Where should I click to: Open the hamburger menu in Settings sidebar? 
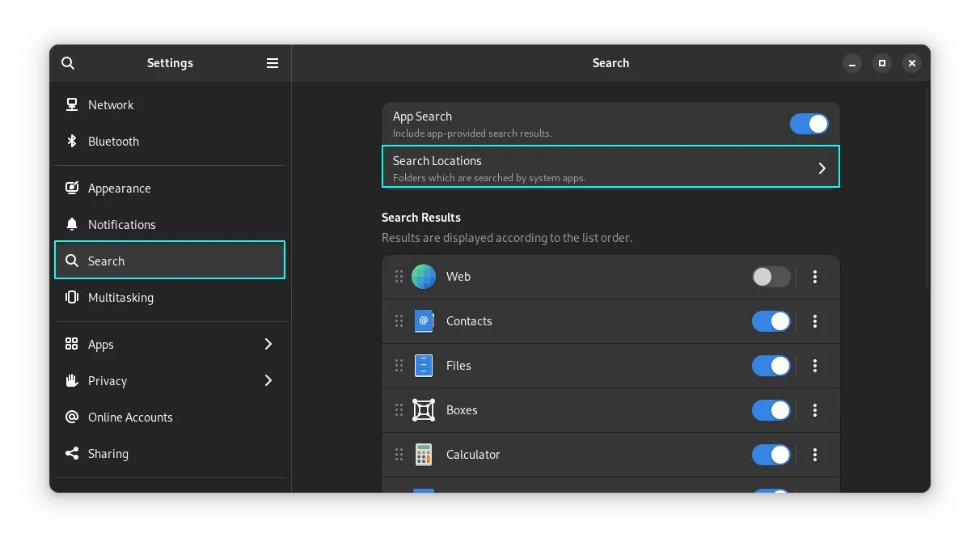click(x=272, y=63)
